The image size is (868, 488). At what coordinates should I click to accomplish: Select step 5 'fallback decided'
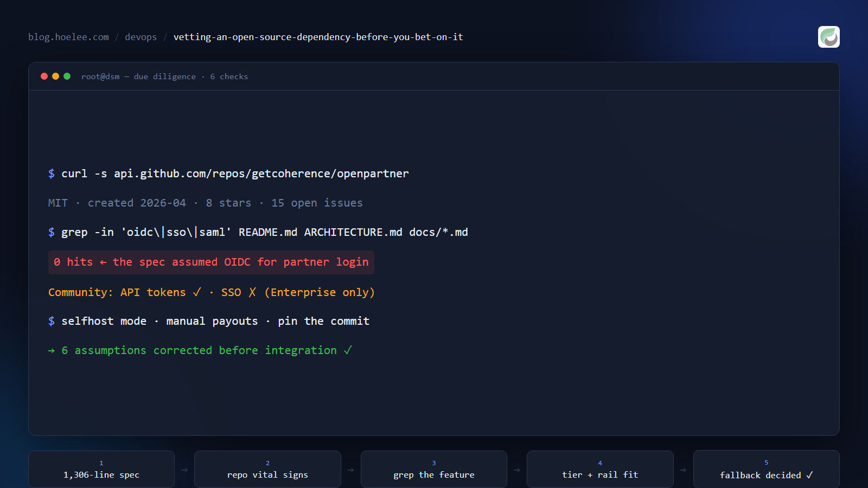[766, 470]
